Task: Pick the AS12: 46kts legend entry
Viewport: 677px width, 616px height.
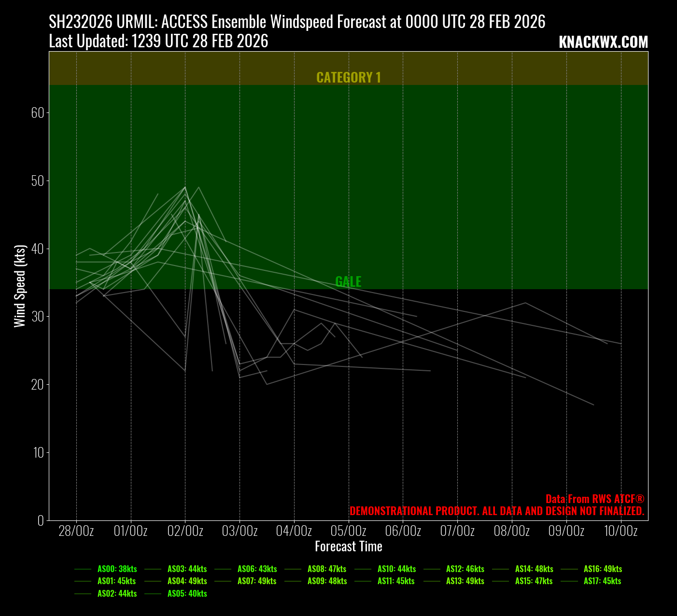Action: coord(465,569)
